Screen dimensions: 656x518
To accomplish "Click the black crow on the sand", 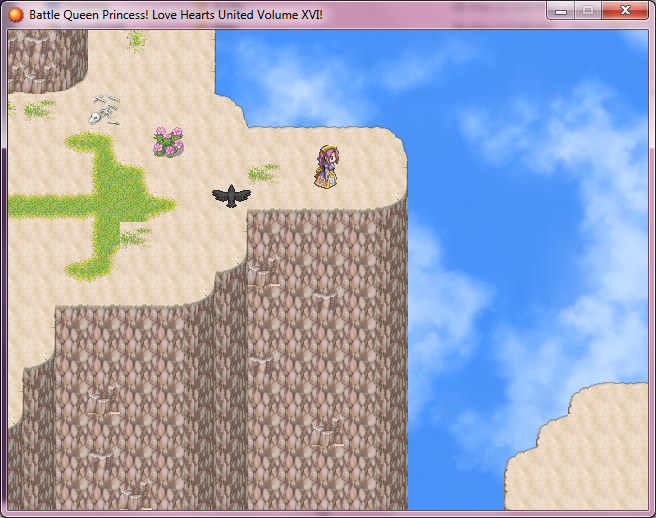I will 231,196.
